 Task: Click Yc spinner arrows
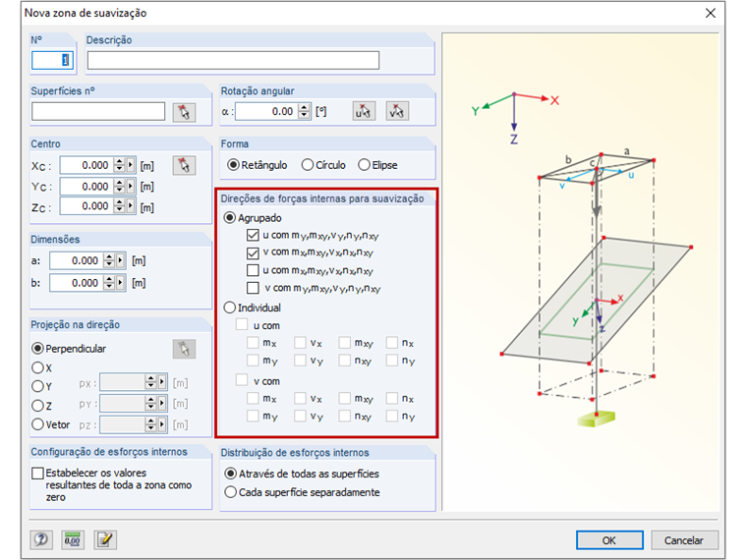[x=119, y=187]
